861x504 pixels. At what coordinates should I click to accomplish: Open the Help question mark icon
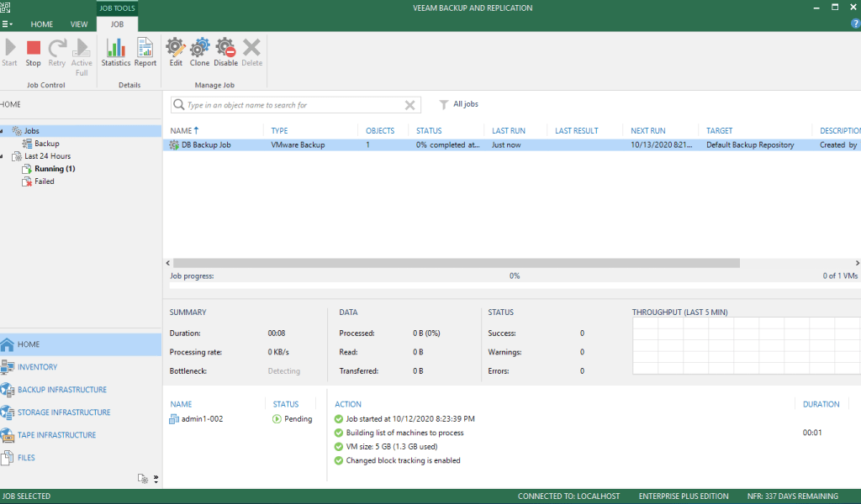pyautogui.click(x=855, y=24)
